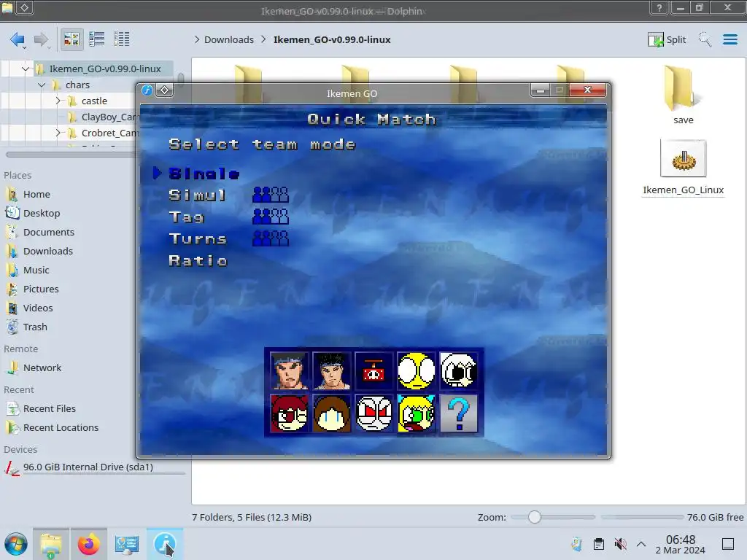Pick second dark-haired fighter portrait
Screen dimensions: 747x560
pos(332,371)
